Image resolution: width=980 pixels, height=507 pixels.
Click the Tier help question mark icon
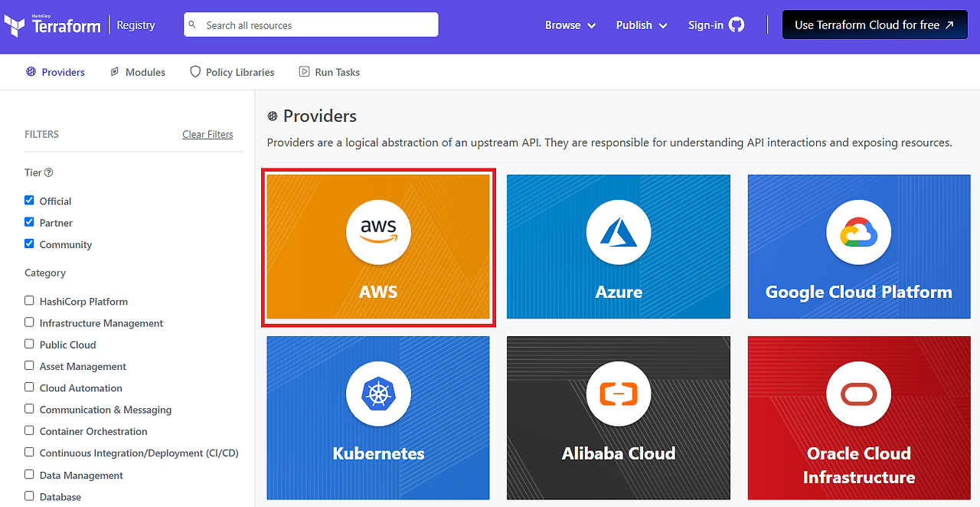point(49,172)
